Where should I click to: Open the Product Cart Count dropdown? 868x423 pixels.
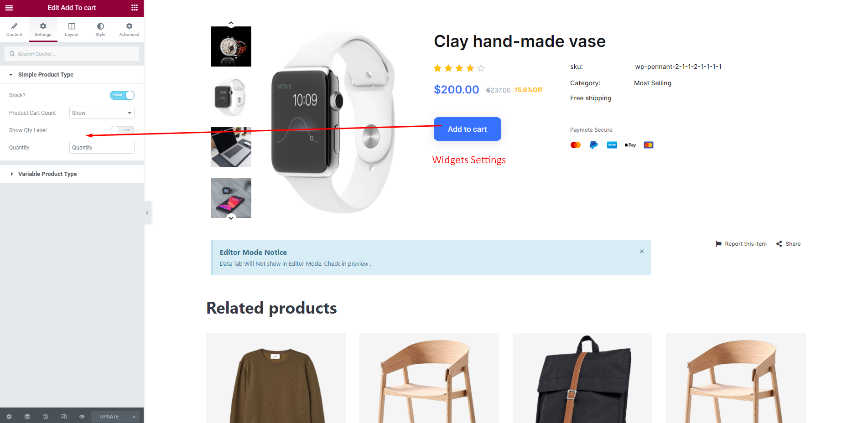(x=102, y=113)
